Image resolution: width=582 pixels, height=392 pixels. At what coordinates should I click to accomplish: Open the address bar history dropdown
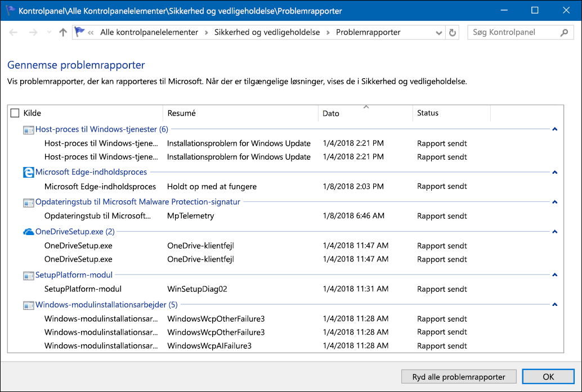438,33
